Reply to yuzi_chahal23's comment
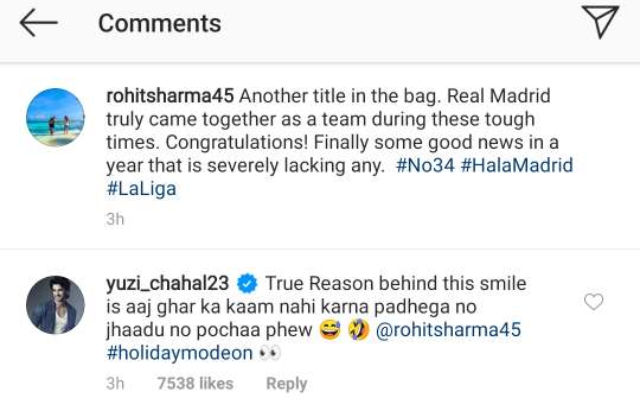This screenshot has height=400, width=640. [x=287, y=384]
